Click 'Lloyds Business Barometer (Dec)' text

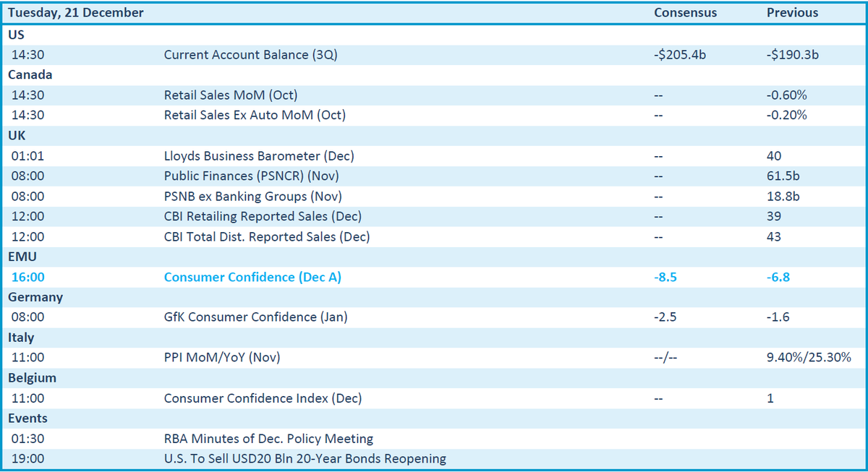259,155
